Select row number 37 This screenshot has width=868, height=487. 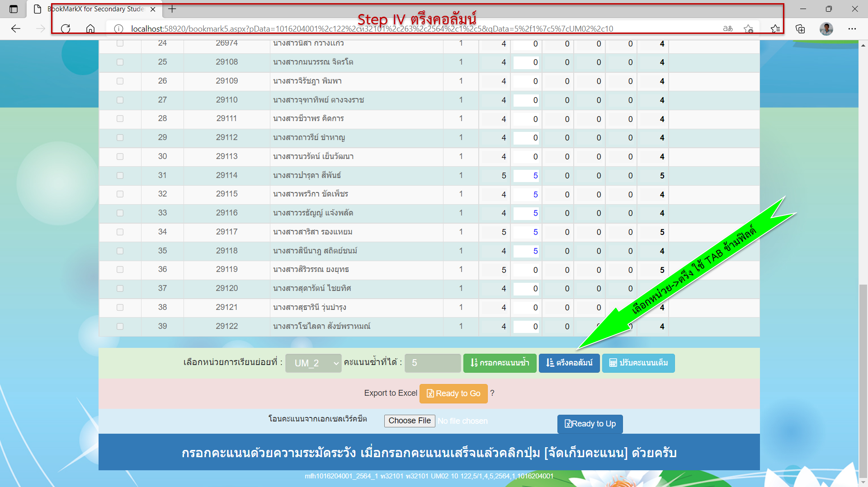(162, 288)
